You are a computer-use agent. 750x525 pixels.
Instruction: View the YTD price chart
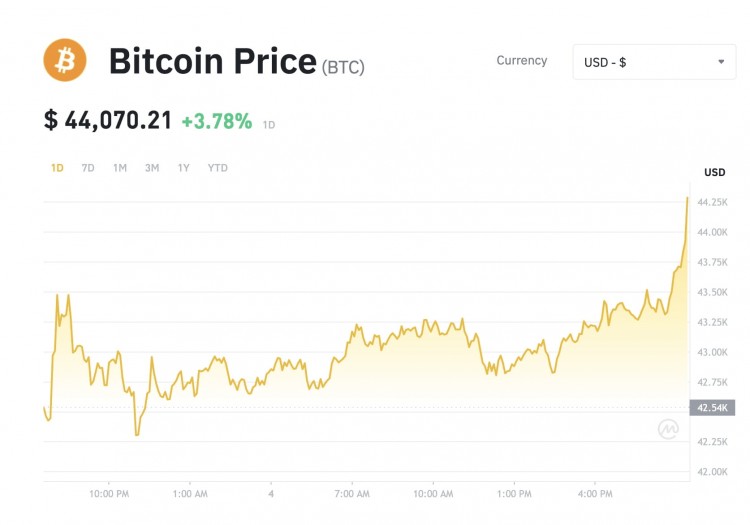point(217,168)
